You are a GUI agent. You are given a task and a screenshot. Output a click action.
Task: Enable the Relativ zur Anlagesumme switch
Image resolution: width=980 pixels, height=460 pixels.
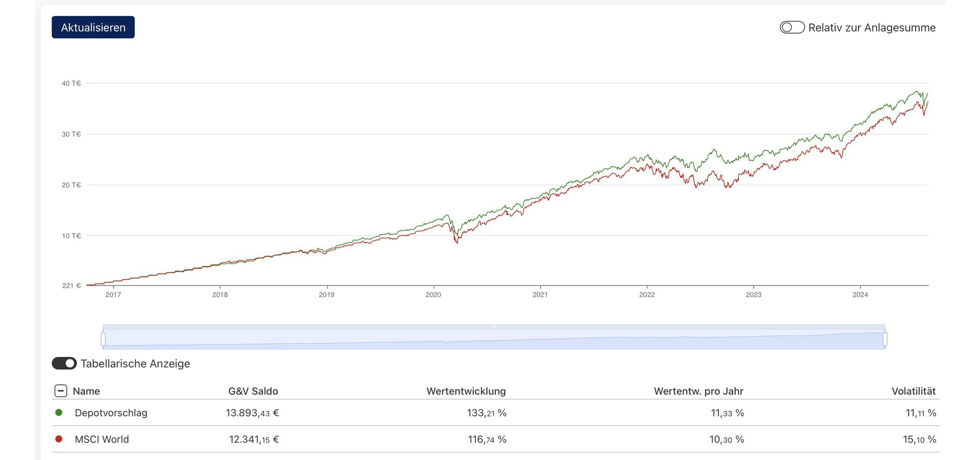tap(792, 28)
